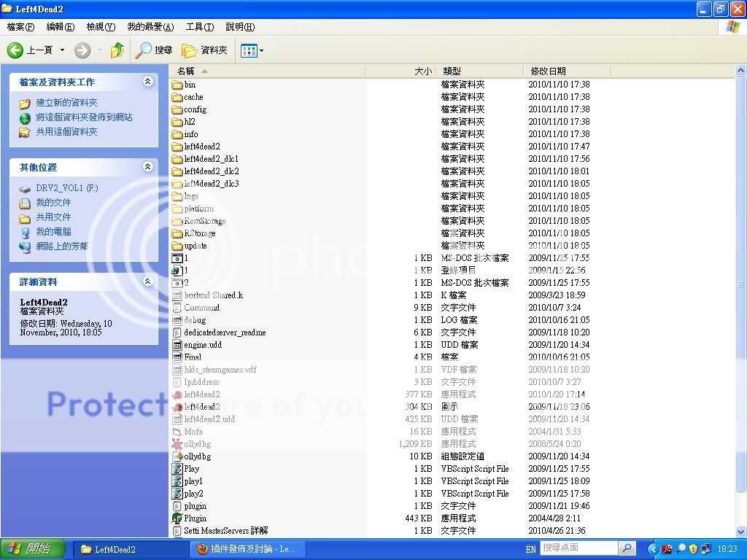Image resolution: width=747 pixels, height=560 pixels.
Task: Click the 我的電腦 link
Action: point(53,232)
